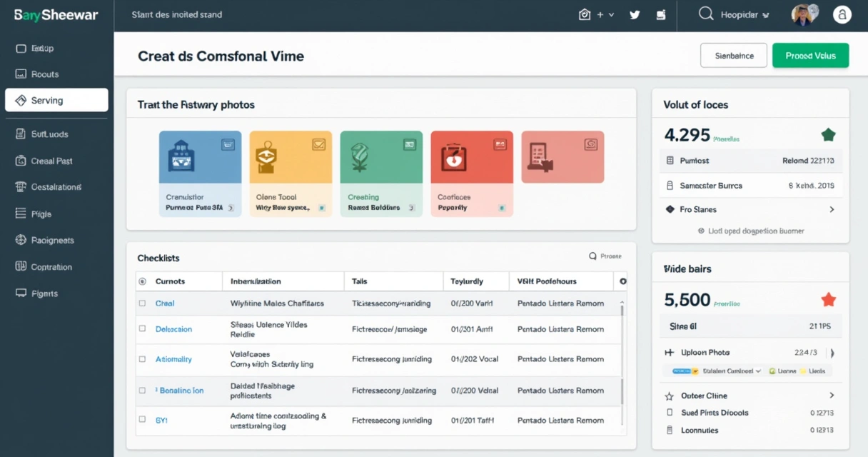Open the Dalalert Camiooel dropdown

tap(732, 371)
